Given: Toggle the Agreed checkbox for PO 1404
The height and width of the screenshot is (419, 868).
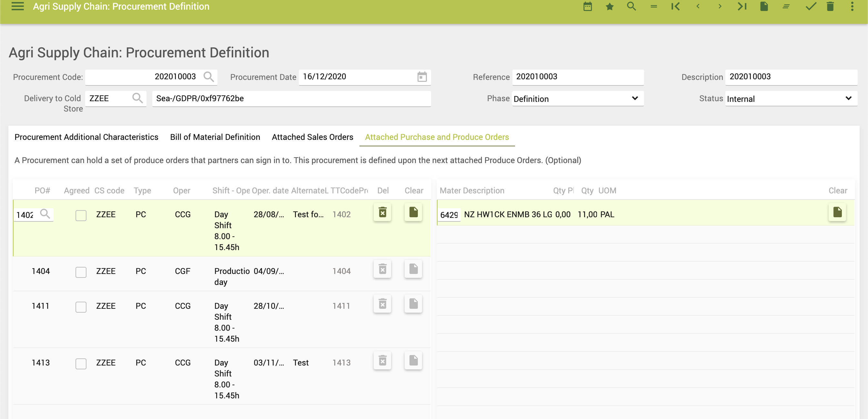Looking at the screenshot, I should click(81, 272).
